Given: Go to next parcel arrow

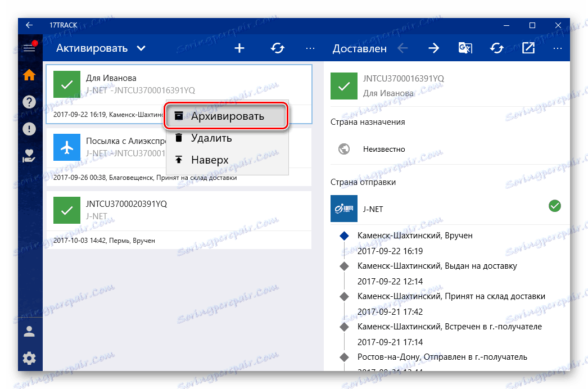Looking at the screenshot, I should click(x=434, y=48).
